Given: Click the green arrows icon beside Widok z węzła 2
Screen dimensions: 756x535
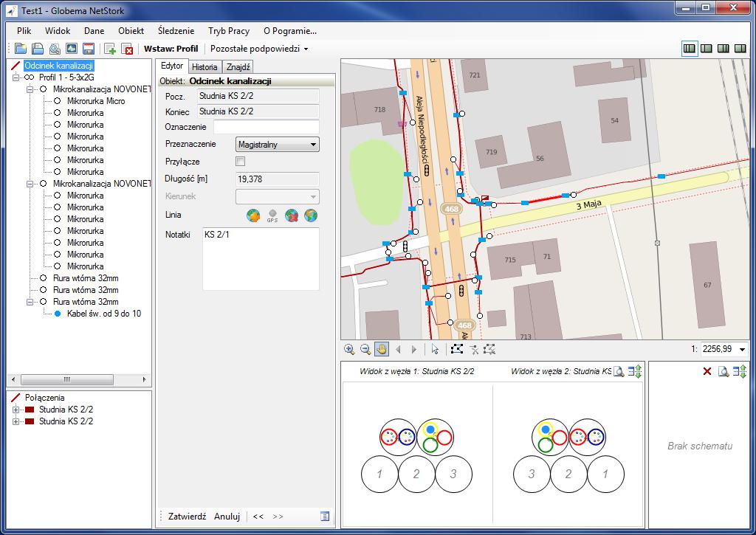Looking at the screenshot, I should pos(635,371).
